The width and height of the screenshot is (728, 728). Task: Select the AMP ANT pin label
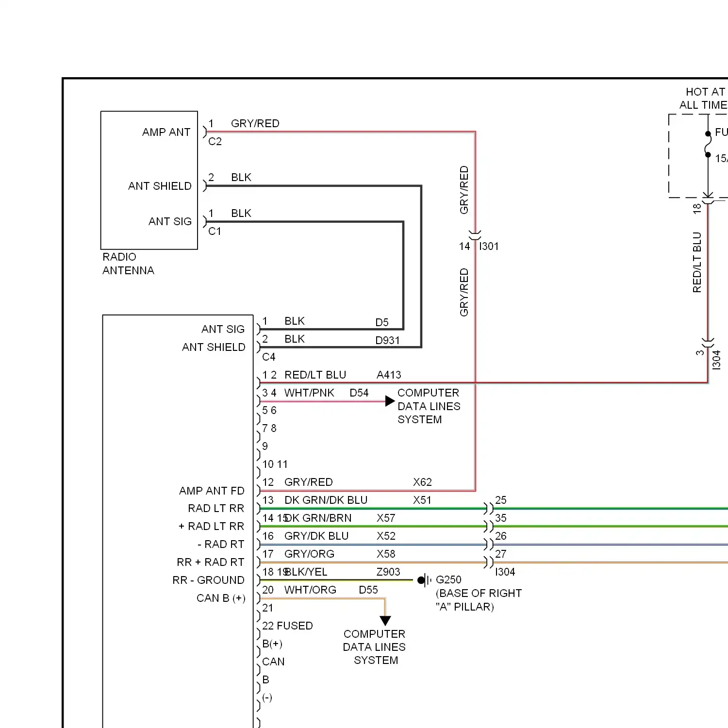click(166, 132)
